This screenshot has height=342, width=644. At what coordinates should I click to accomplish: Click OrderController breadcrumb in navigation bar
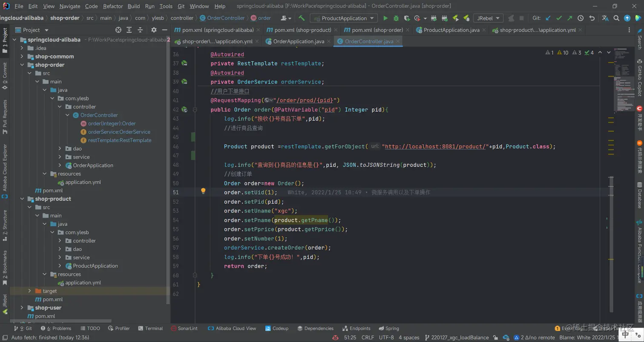click(x=222, y=18)
